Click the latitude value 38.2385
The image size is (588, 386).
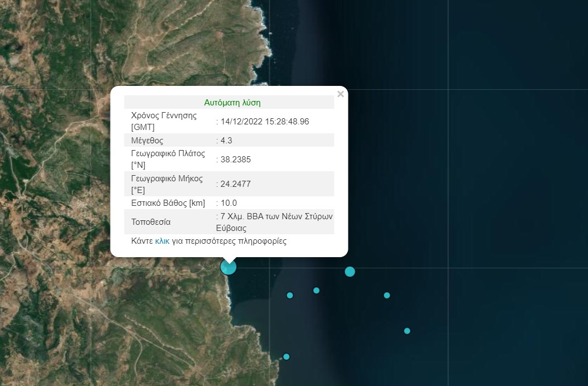pos(236,160)
